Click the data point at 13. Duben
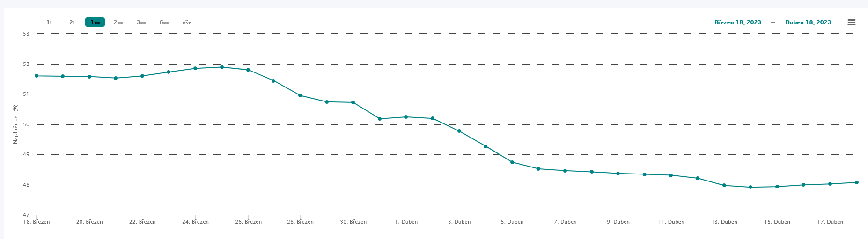This screenshot has width=868, height=239. coord(724,185)
